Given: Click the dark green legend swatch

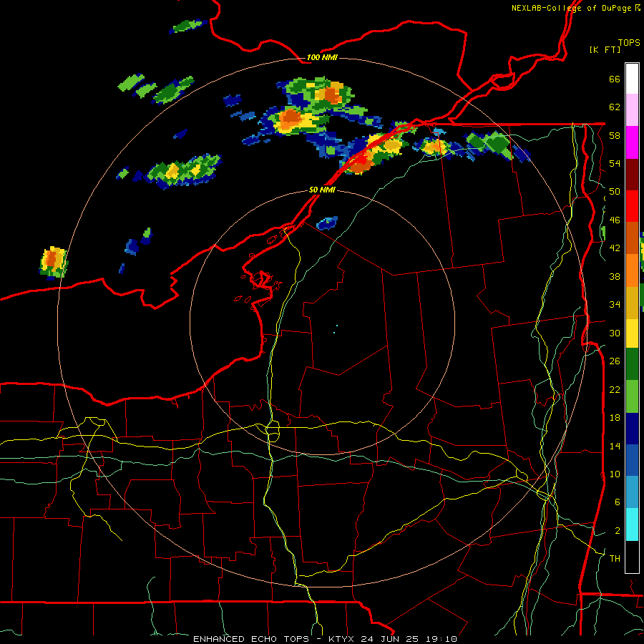Looking at the screenshot, I should [632, 364].
